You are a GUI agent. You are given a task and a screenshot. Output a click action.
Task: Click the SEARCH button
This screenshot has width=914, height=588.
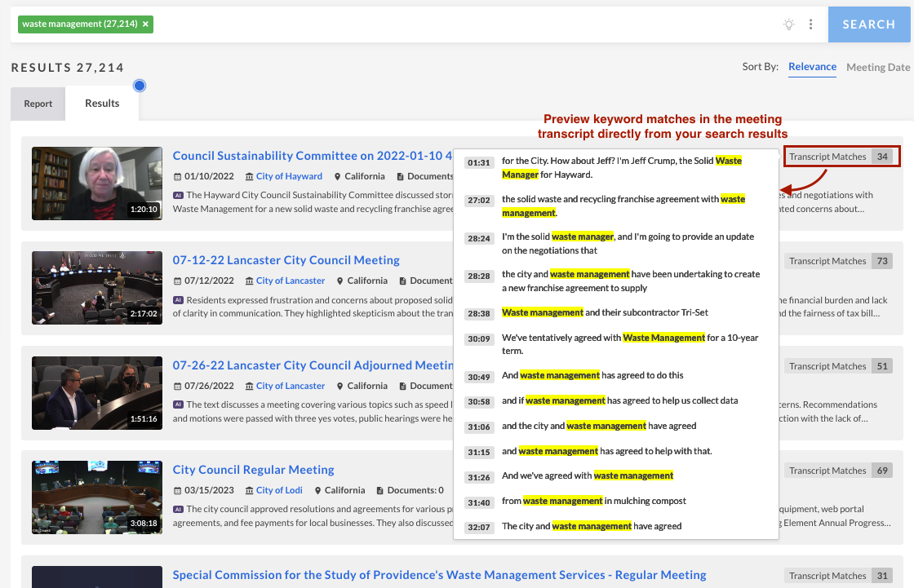tap(868, 24)
